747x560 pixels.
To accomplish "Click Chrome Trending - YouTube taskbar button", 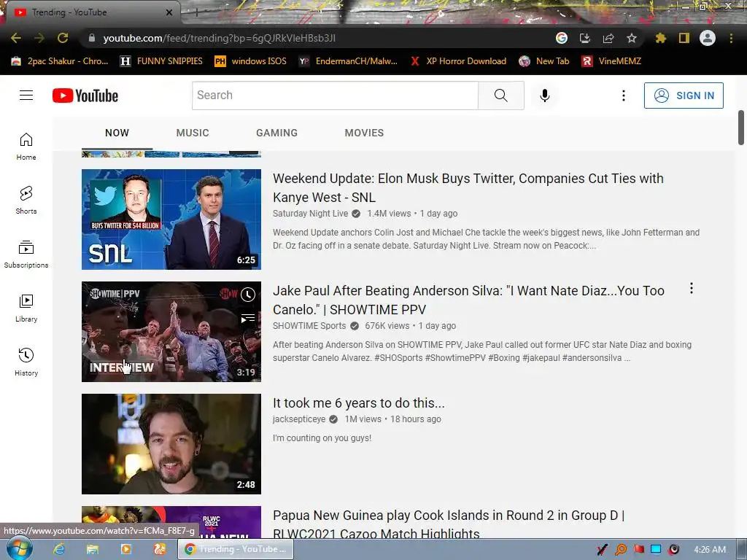I will point(236,549).
